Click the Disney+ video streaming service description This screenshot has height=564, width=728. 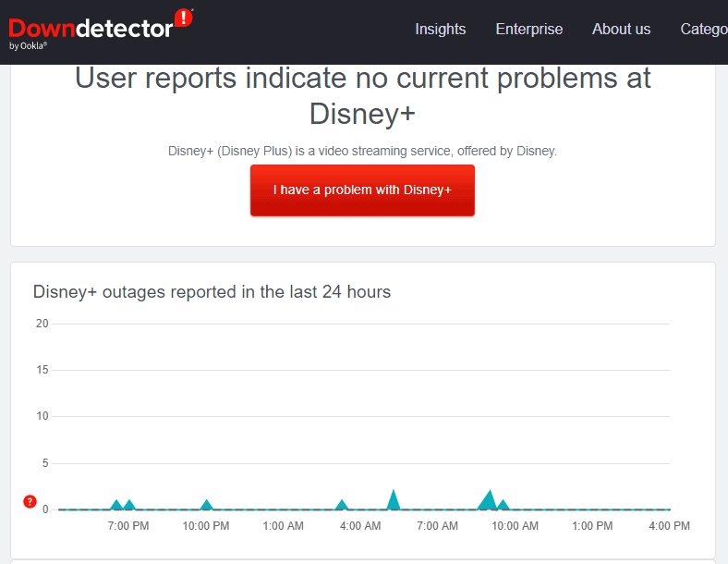click(x=362, y=151)
